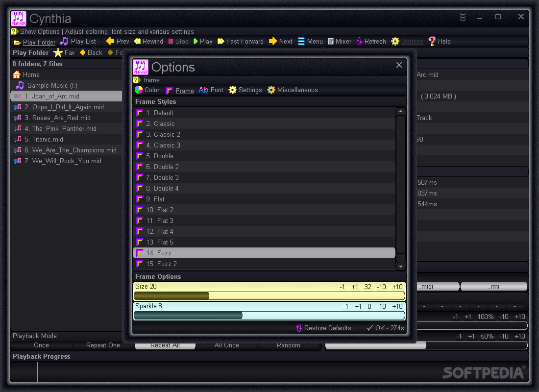Click Restore Defaults button

(x=326, y=328)
